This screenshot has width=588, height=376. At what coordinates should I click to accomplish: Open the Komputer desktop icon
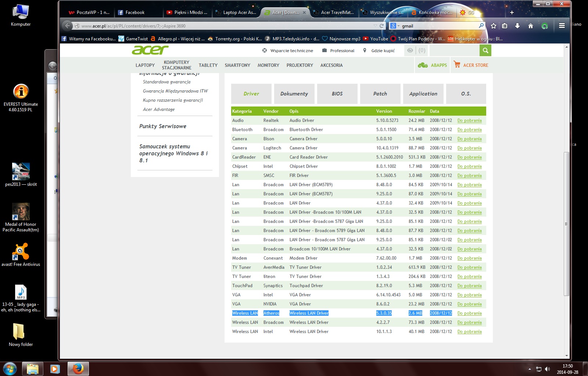(x=21, y=16)
